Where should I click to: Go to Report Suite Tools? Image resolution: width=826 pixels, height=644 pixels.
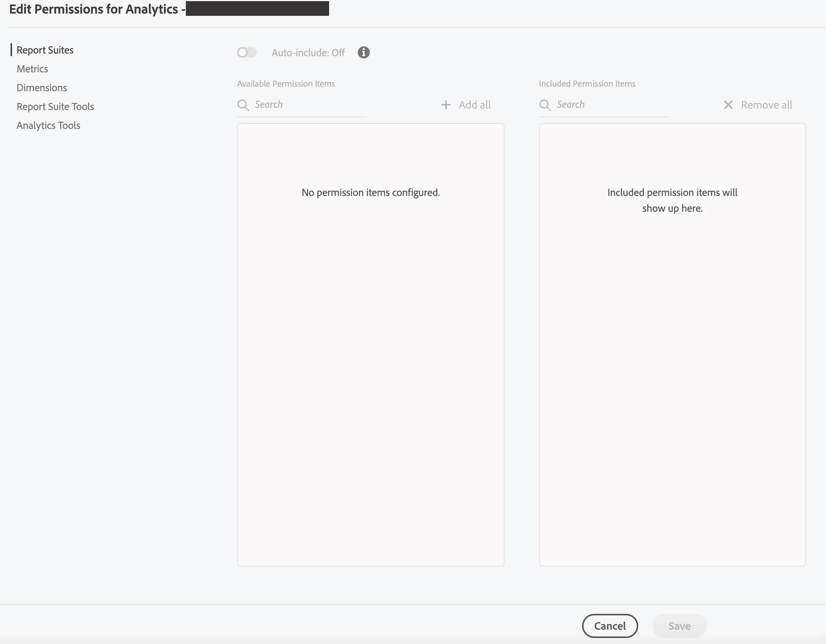coord(55,107)
